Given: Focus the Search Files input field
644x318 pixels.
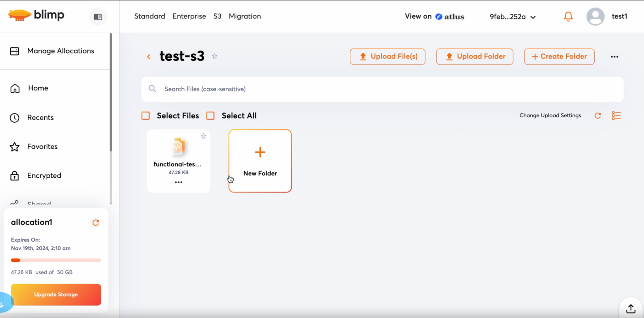Looking at the screenshot, I should (382, 89).
